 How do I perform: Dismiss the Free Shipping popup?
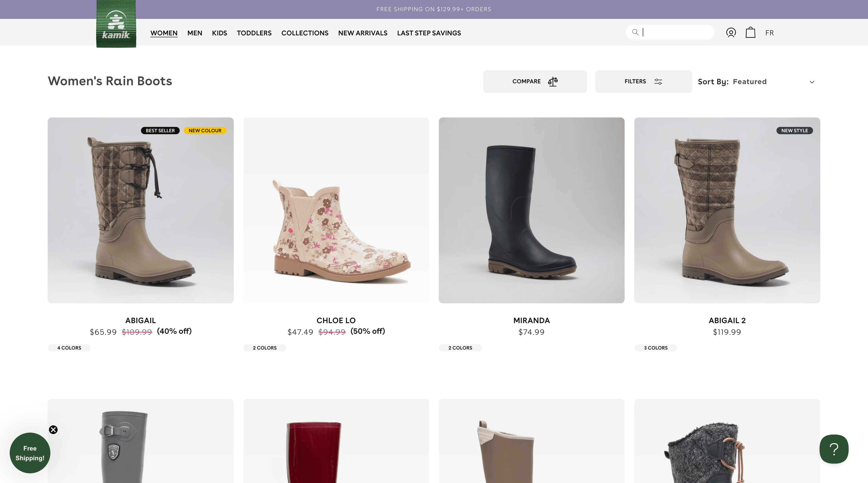click(x=53, y=429)
